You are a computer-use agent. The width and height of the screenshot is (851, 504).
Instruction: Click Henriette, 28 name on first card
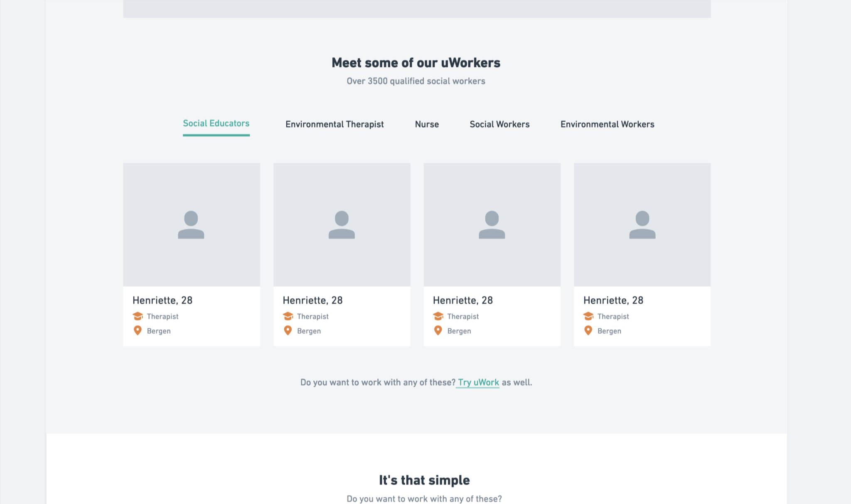(x=162, y=300)
